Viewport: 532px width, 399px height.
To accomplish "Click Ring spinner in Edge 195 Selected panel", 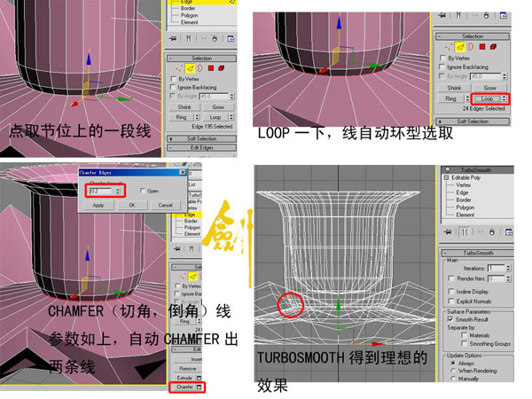I will point(197,117).
